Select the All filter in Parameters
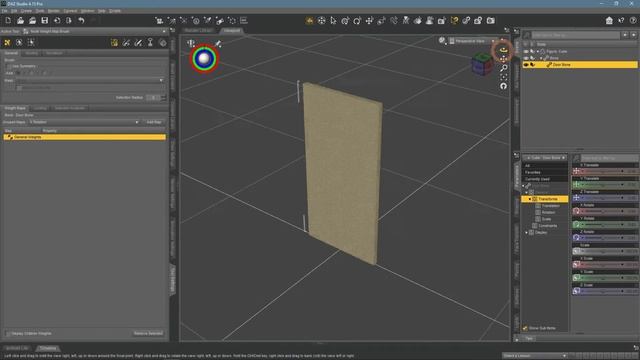Image resolution: width=640 pixels, height=360 pixels. click(544, 166)
